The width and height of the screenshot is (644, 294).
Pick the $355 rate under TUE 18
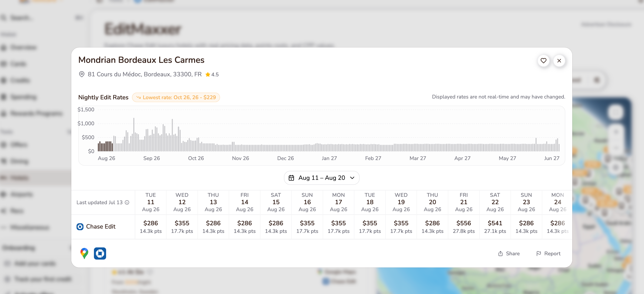[x=370, y=227]
